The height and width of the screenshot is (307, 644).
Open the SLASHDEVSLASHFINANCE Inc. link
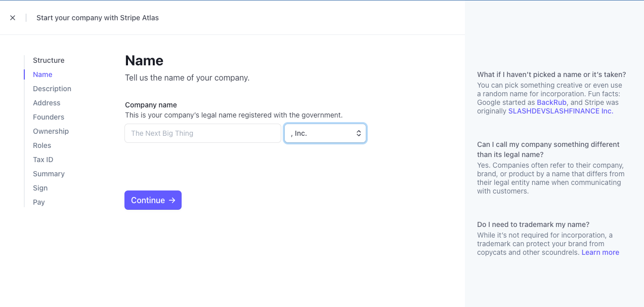(x=561, y=111)
